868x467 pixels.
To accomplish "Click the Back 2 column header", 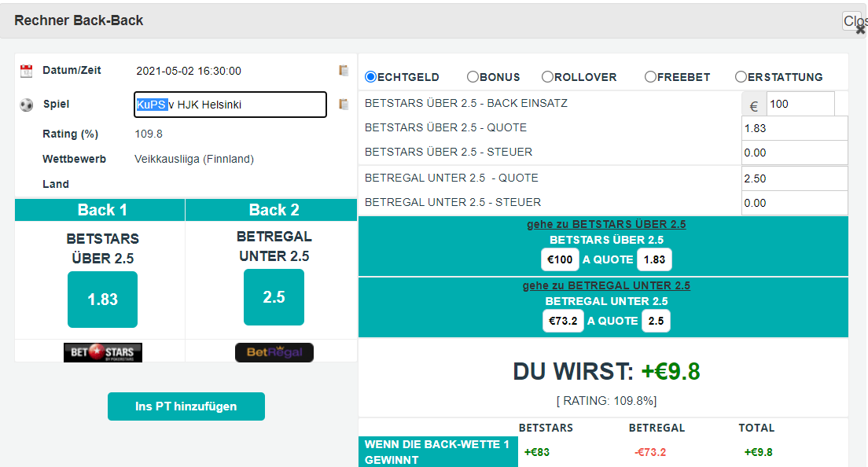I will click(x=271, y=210).
